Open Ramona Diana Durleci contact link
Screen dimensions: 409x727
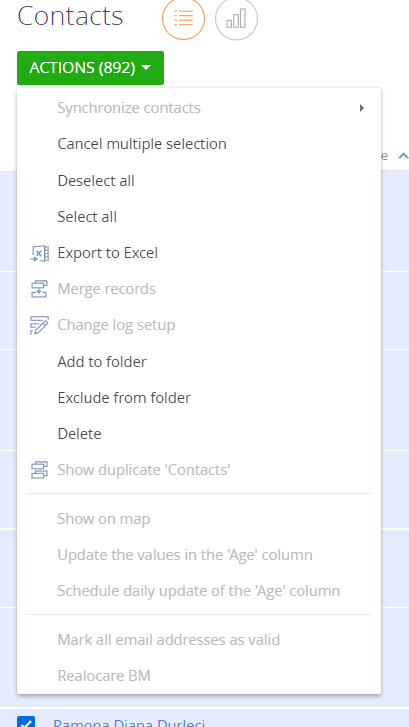click(129, 723)
